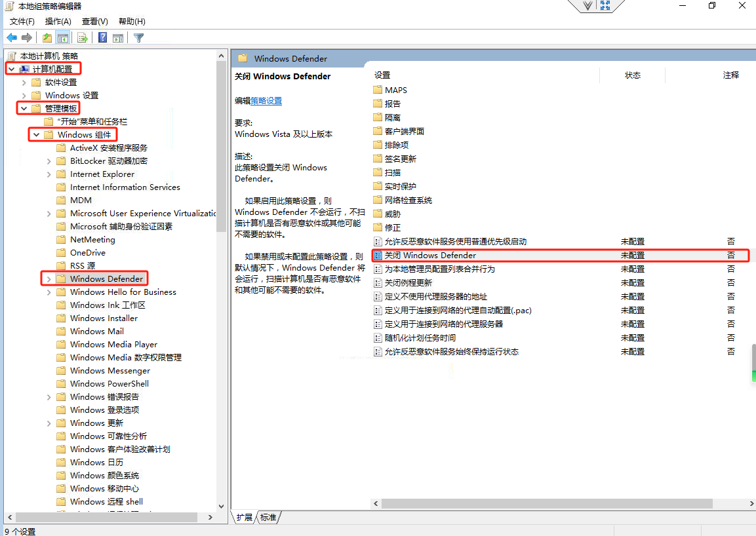
Task: Click the Up one level folder icon
Action: tap(47, 37)
